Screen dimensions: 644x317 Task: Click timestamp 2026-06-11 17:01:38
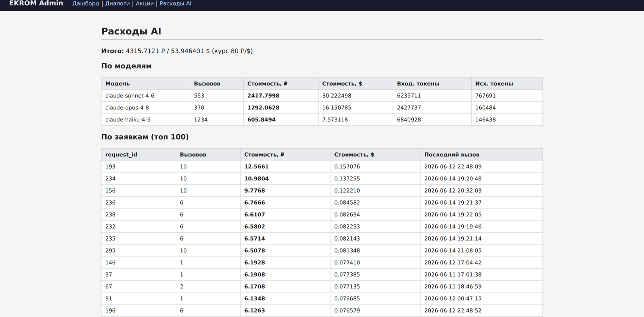tap(453, 275)
